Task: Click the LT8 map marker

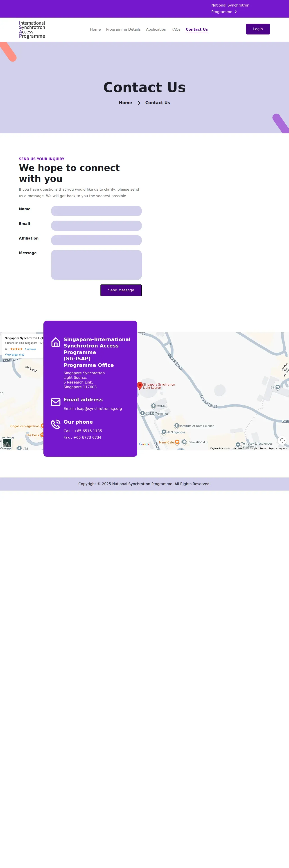Action: (x=19, y=448)
